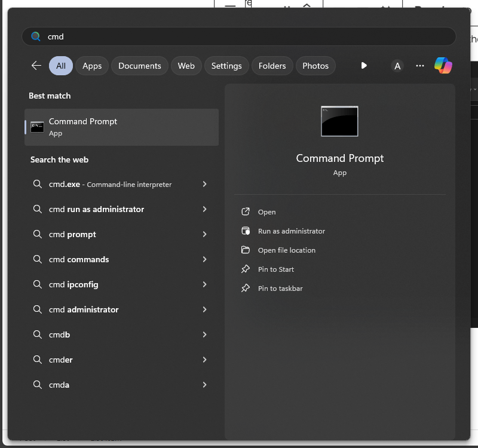This screenshot has height=448, width=478.
Task: Click the Pin to taskbar pin icon
Action: (x=246, y=289)
